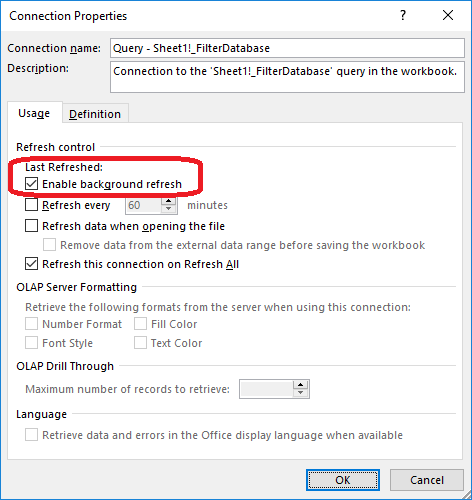472x500 pixels.
Task: Click the Cancel button
Action: click(x=427, y=480)
